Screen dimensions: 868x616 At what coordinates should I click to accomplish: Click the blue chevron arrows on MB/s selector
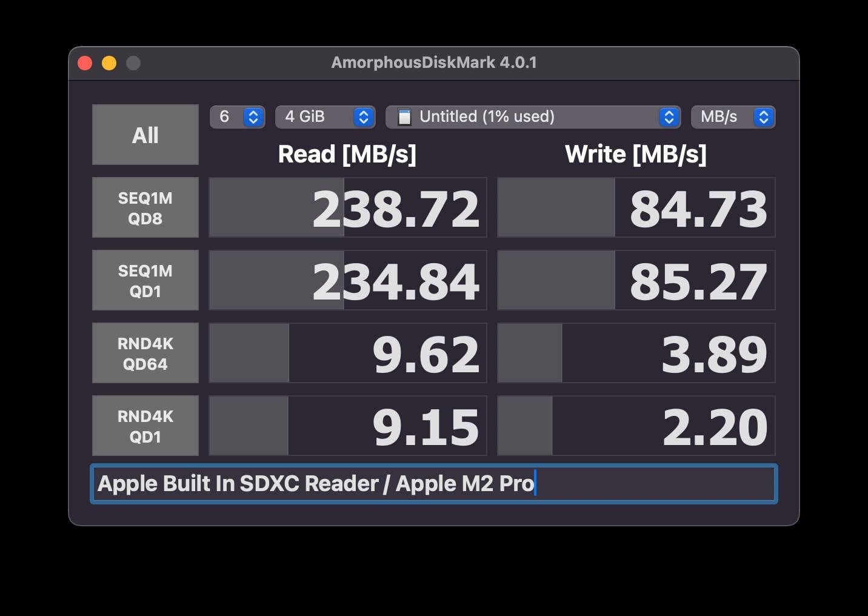[x=764, y=117]
